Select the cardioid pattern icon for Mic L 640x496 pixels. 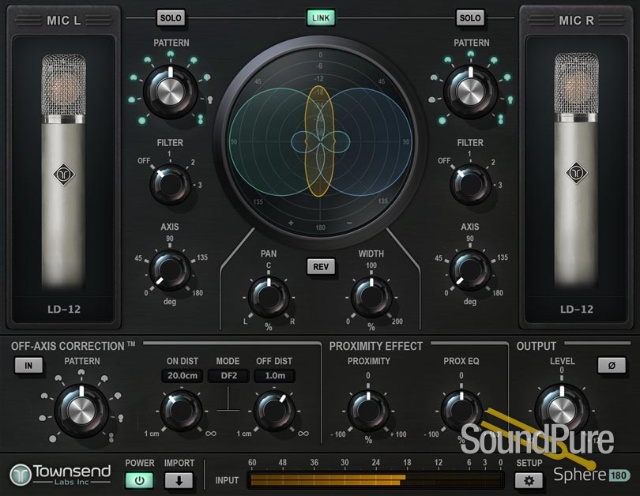point(170,54)
